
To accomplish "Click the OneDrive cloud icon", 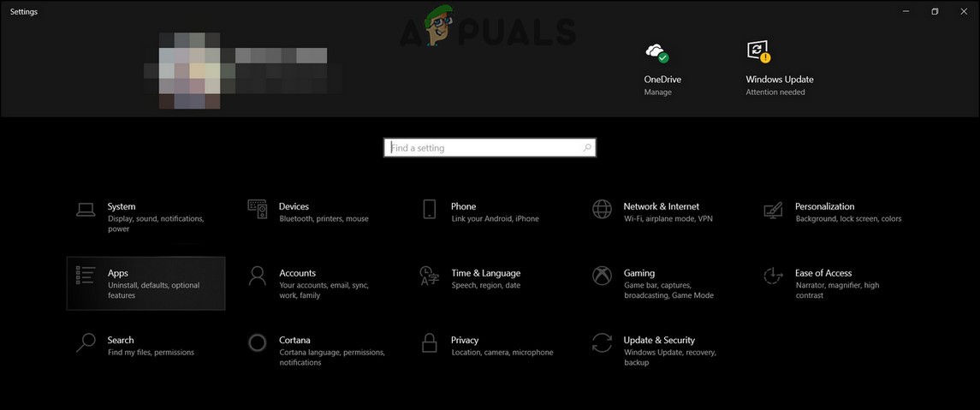I will point(656,52).
